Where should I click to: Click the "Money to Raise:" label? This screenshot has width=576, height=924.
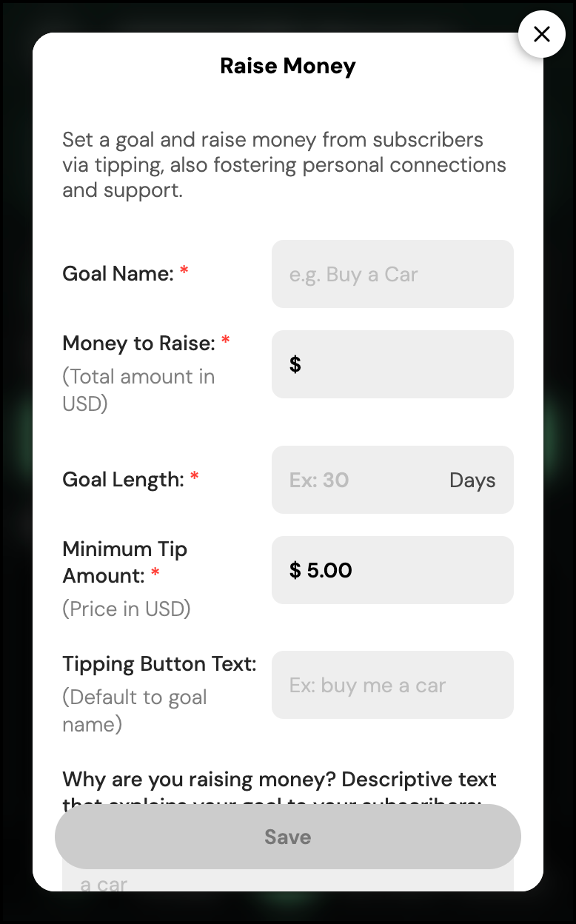pyautogui.click(x=138, y=344)
